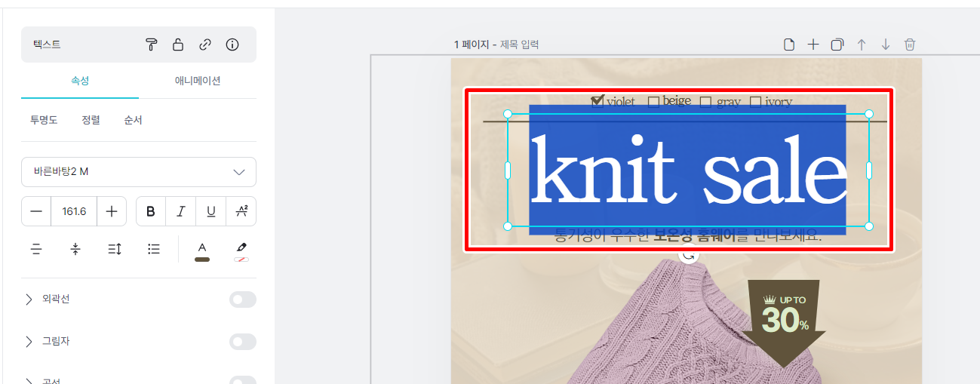Apply bold formatting to text
Viewport: 980px width, 384px height.
[x=151, y=211]
